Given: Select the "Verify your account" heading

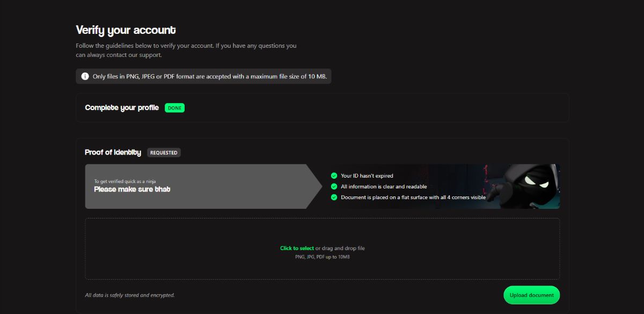Looking at the screenshot, I should point(126,30).
